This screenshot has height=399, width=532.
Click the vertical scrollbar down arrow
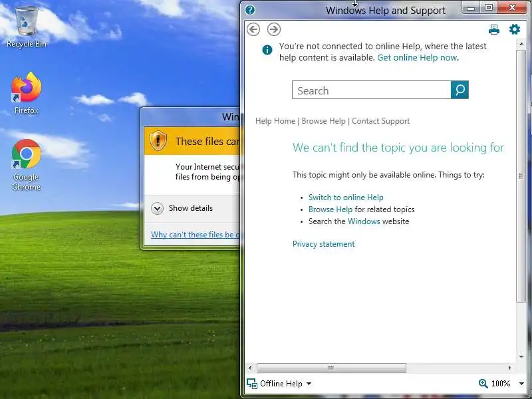click(521, 356)
